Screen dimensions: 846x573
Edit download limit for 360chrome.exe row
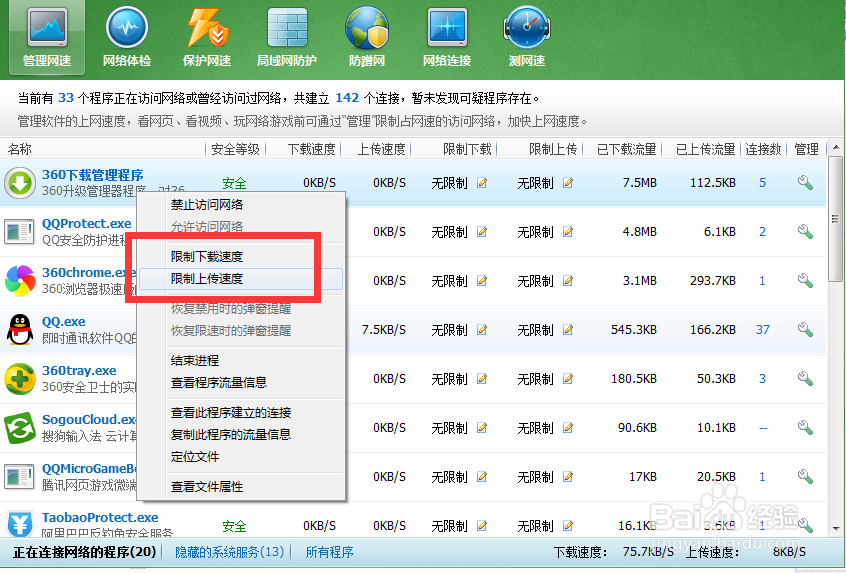click(482, 281)
